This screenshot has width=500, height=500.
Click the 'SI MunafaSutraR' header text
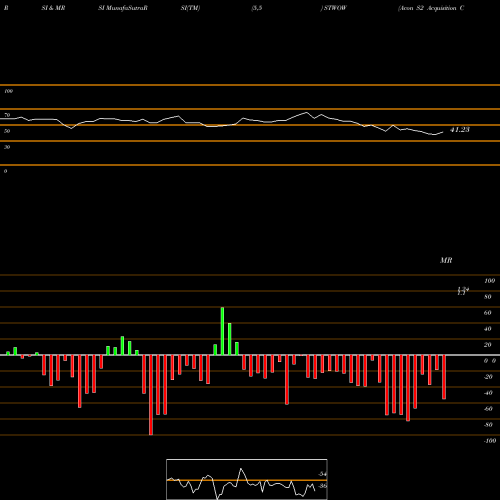[123, 8]
